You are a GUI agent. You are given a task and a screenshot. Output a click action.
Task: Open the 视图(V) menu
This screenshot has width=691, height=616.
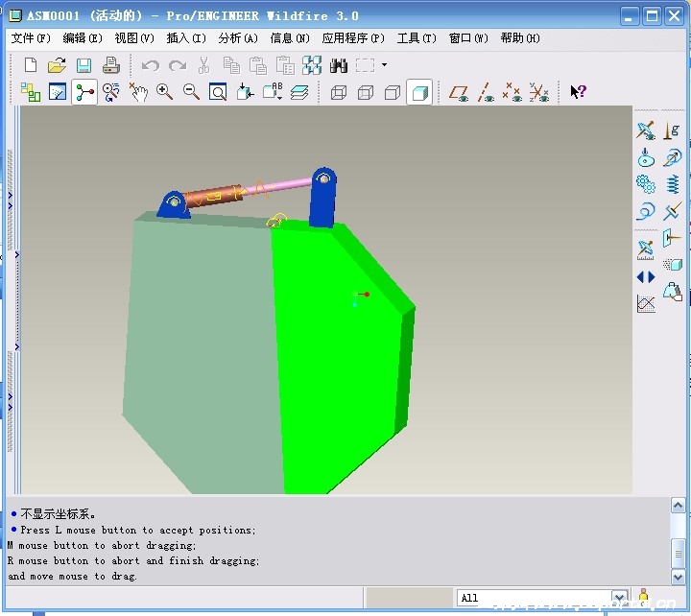point(134,38)
